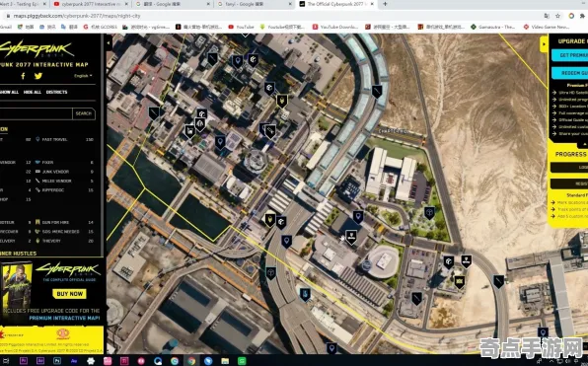
Task: Open the After Effects icon in taskbar
Action: pyautogui.click(x=74, y=361)
